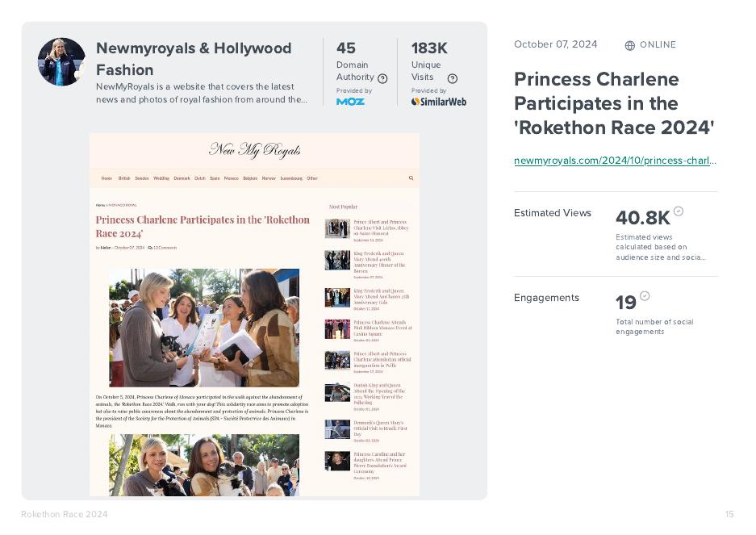Select Denmark in the site navigation menu
The width and height of the screenshot is (756, 535).
click(x=182, y=178)
